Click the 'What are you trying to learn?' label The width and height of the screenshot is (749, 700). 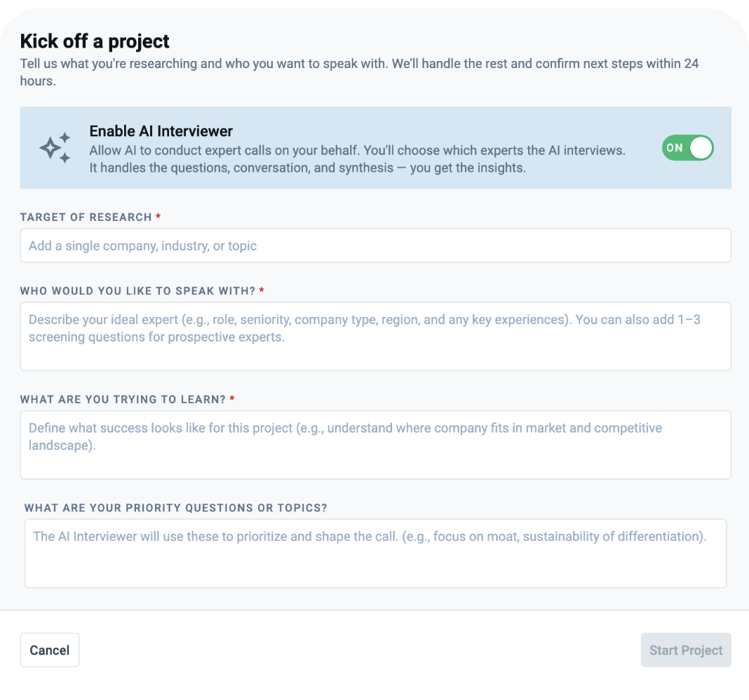(123, 400)
